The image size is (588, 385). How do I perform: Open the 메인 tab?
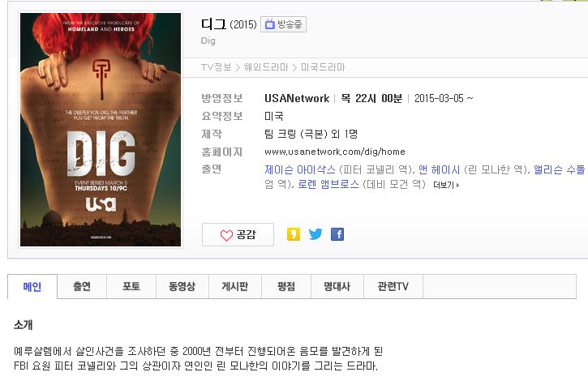pos(32,287)
